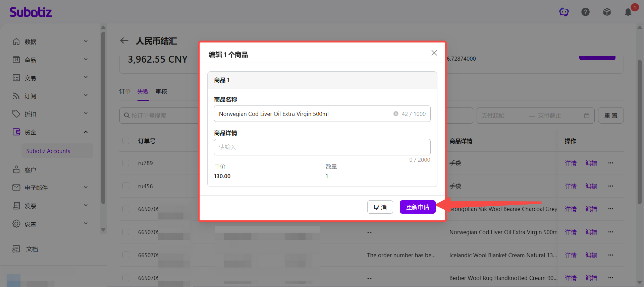Image resolution: width=644 pixels, height=287 pixels.
Task: Click the Subotiz logo
Action: (x=31, y=12)
